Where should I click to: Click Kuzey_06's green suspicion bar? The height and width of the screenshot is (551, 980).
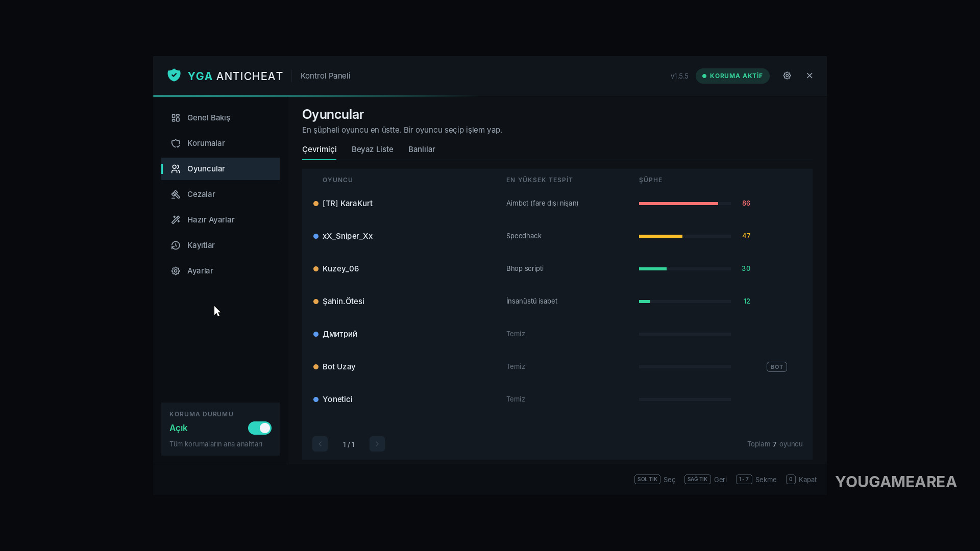[653, 269]
